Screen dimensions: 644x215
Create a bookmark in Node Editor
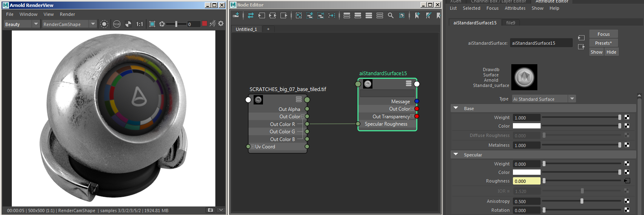tap(417, 15)
